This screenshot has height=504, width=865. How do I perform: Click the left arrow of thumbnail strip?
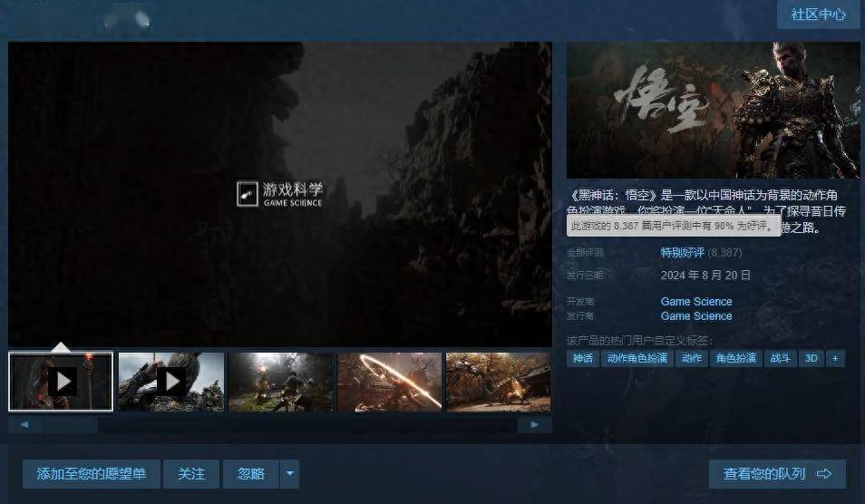24,424
